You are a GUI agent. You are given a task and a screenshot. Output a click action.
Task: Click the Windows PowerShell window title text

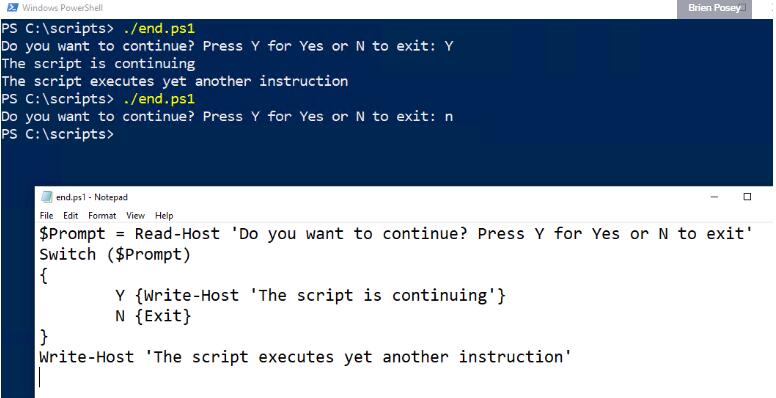[x=62, y=8]
